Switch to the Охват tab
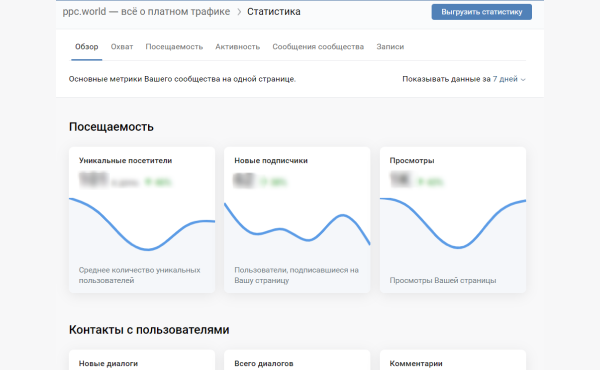Viewport: 600px width, 370px height. (122, 47)
